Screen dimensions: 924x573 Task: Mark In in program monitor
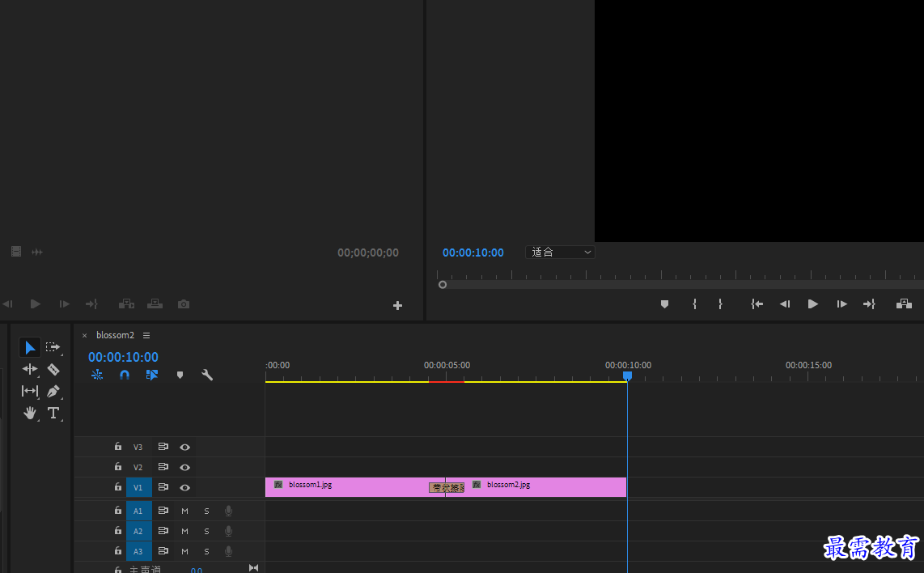[695, 304]
